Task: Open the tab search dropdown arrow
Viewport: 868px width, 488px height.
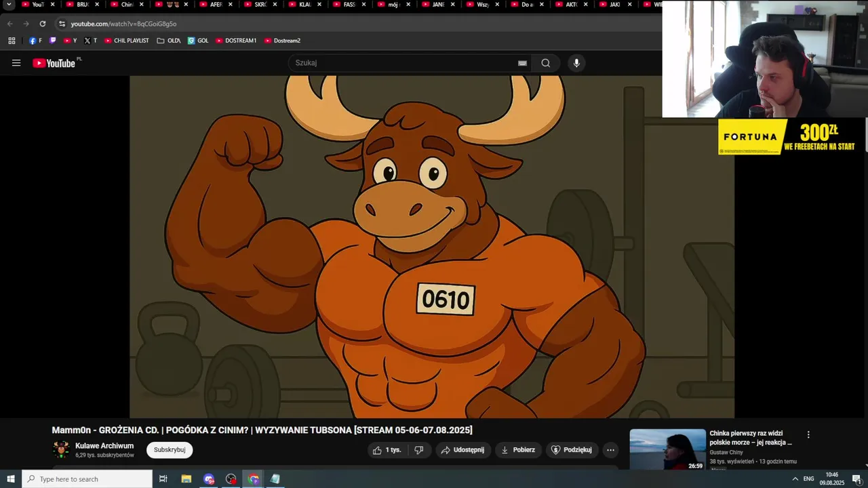Action: click(x=9, y=5)
